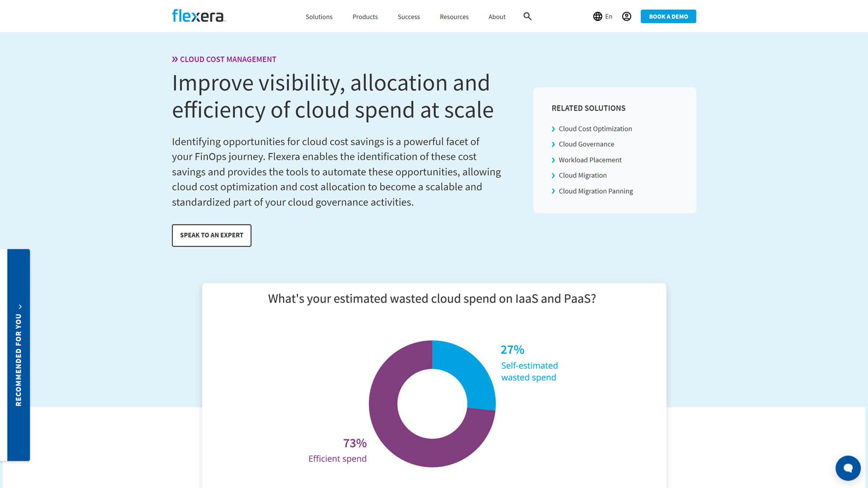This screenshot has width=868, height=488.
Task: Click the globe language icon
Action: (x=598, y=16)
